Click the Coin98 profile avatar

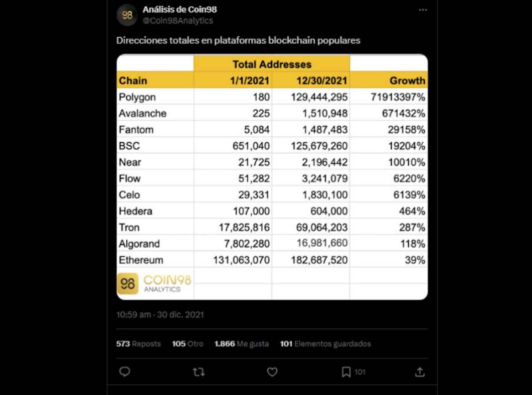(x=127, y=15)
